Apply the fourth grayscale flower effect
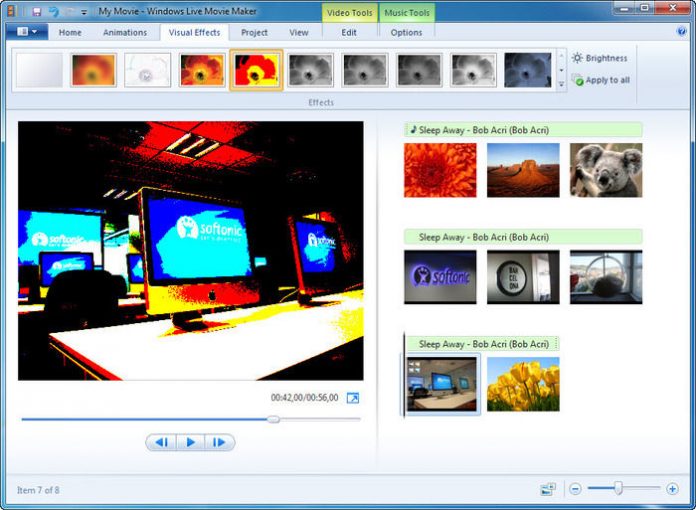The width and height of the screenshot is (696, 510). point(473,70)
